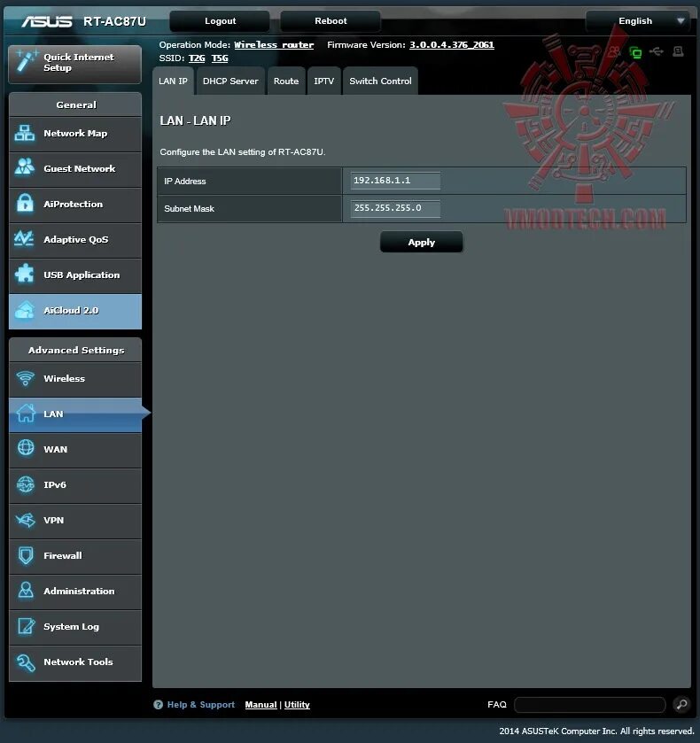Open the English language dropdown
Screen dimensions: 700x743
pyautogui.click(x=637, y=21)
